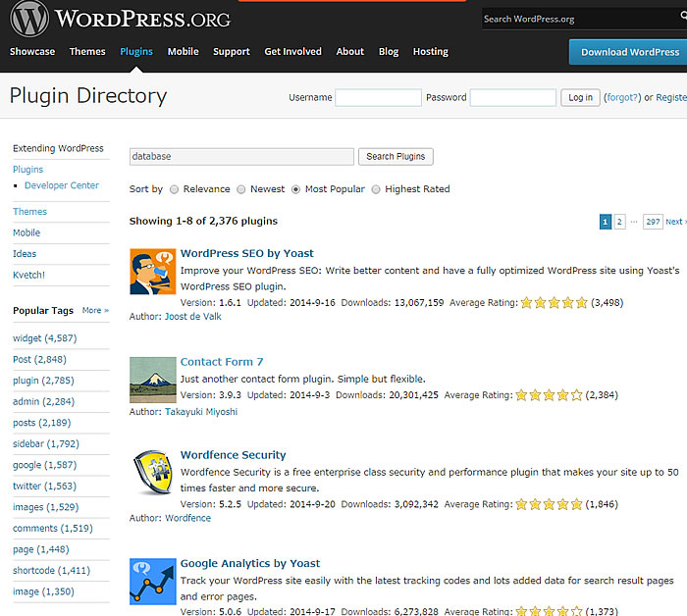Select Highest Rated sort option
This screenshot has width=687, height=616.
coord(376,189)
